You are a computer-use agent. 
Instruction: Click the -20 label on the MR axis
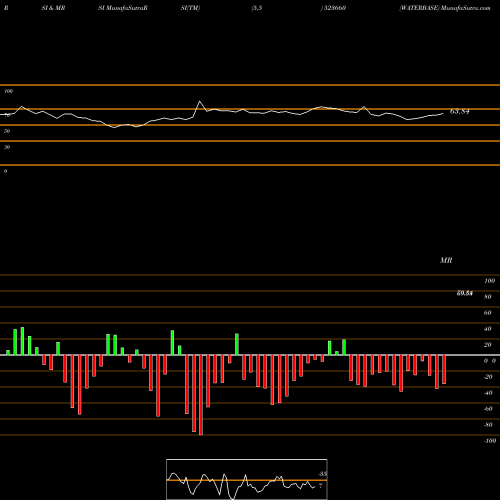(488, 377)
